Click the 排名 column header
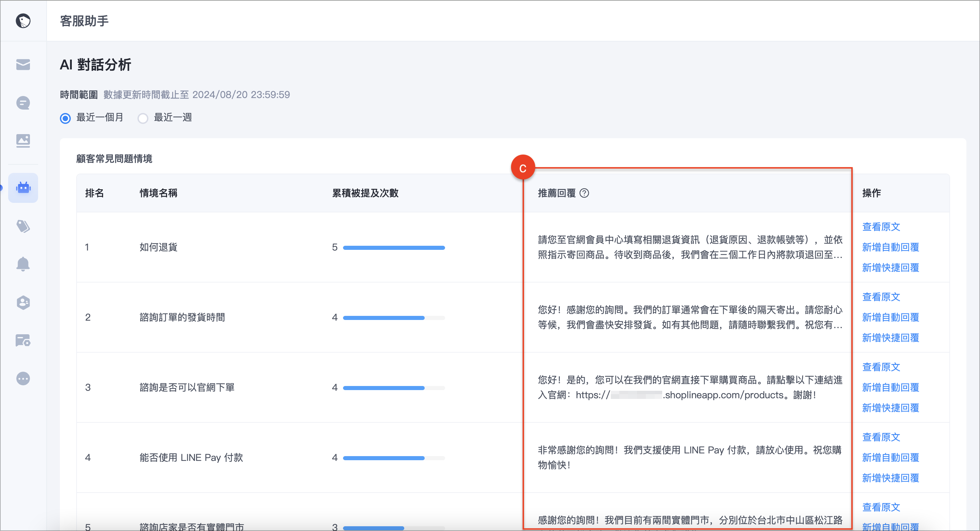 point(94,193)
